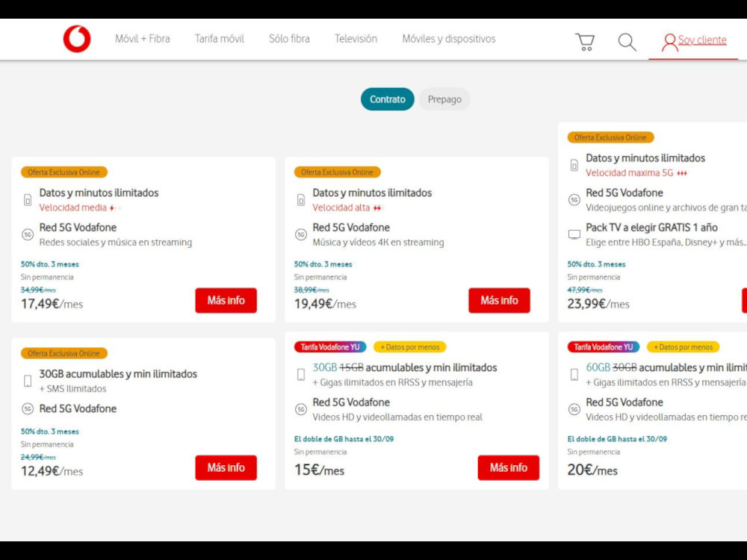Click + Datos por menos badge on 20€ card

click(684, 347)
